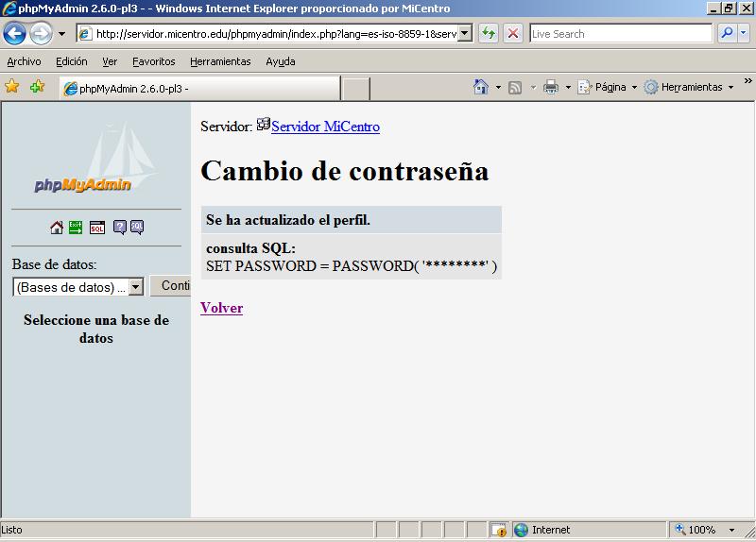Open Favorites Center star icon

[12, 87]
